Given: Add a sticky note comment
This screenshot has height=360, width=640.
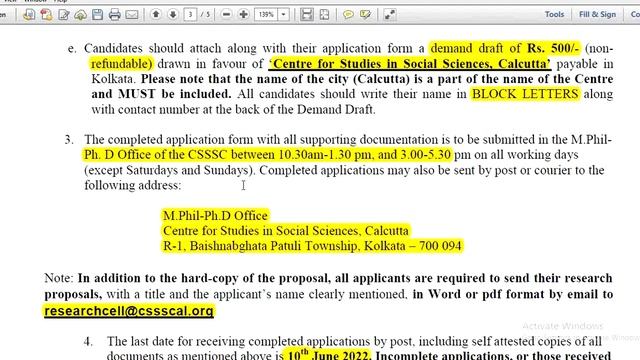Looking at the screenshot, I should (x=348, y=15).
